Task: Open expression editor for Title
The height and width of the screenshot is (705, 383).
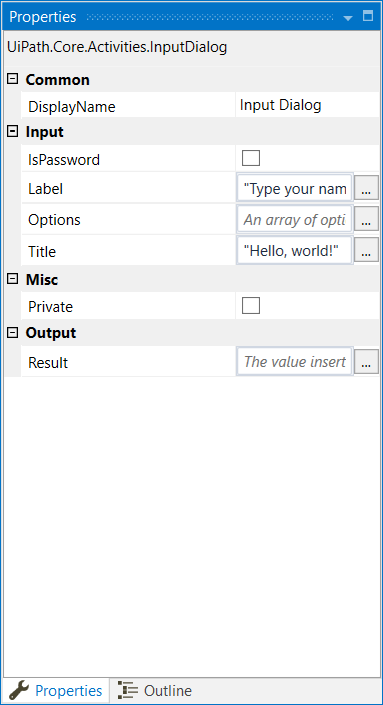Action: (x=366, y=250)
